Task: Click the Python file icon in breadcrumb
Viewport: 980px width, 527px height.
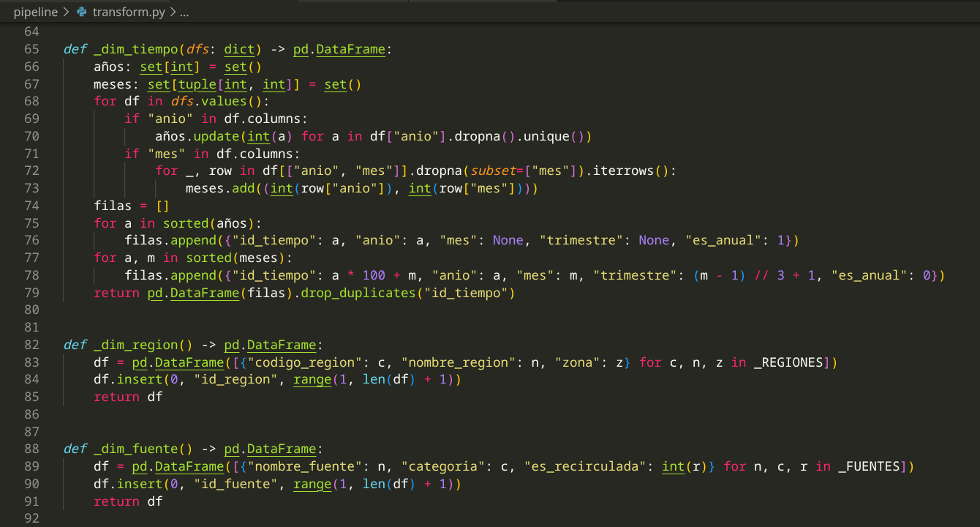Action: tap(81, 12)
